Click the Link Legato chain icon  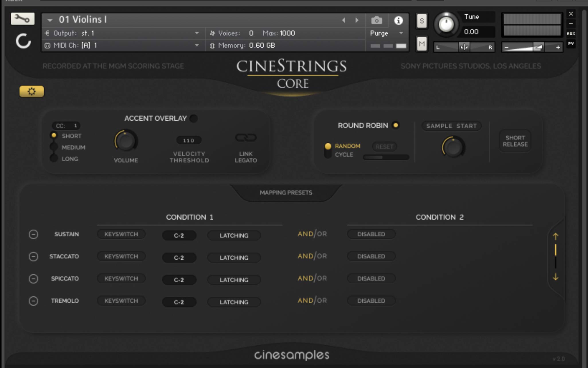pos(246,138)
